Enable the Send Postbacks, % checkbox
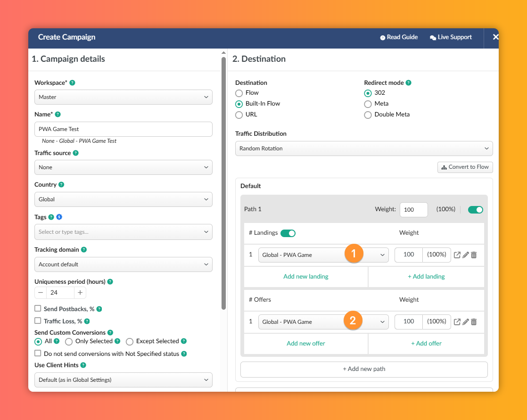 38,309
